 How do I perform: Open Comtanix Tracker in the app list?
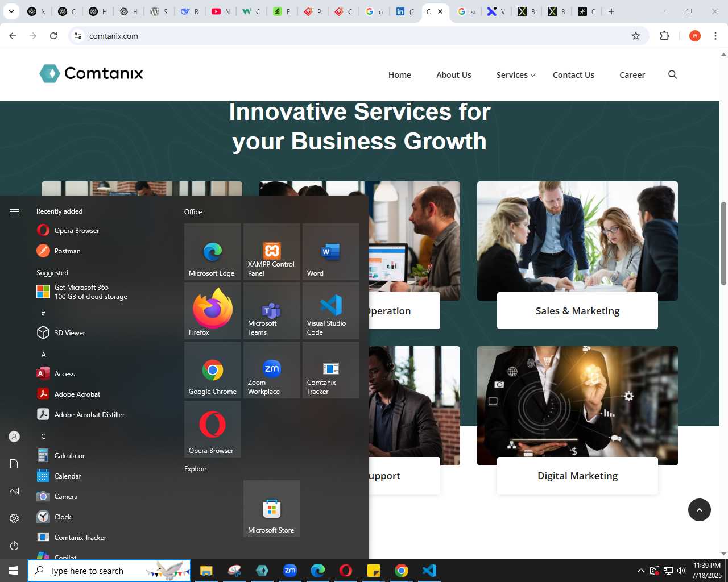coord(102,538)
